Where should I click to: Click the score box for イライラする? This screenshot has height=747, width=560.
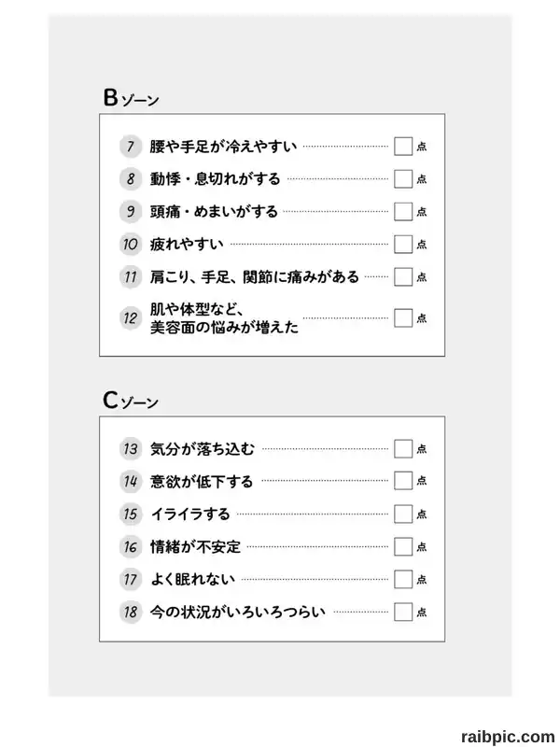coord(403,514)
